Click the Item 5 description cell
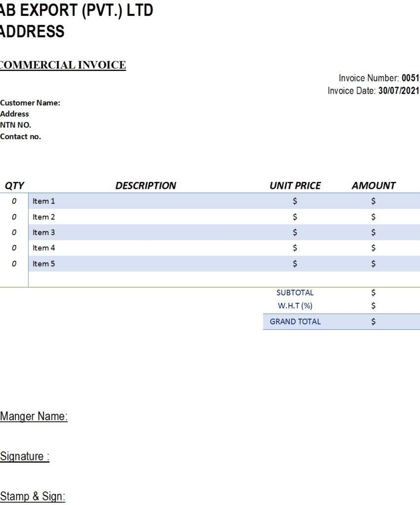 pos(145,263)
